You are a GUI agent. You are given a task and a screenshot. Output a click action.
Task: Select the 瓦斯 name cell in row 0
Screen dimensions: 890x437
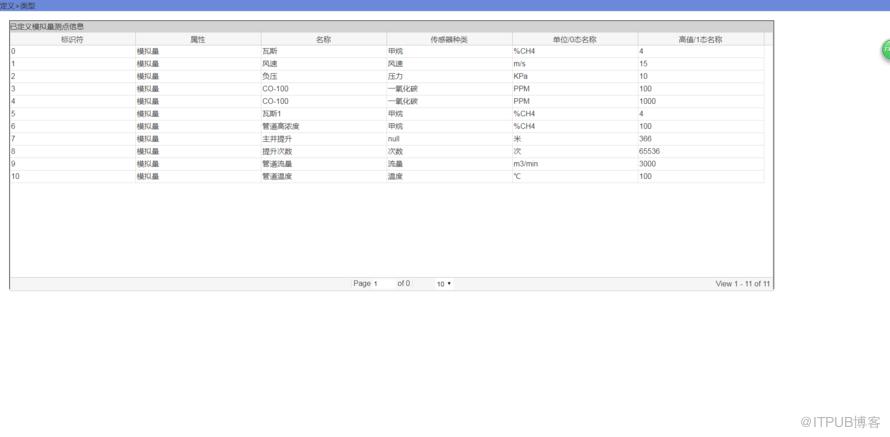(x=324, y=51)
